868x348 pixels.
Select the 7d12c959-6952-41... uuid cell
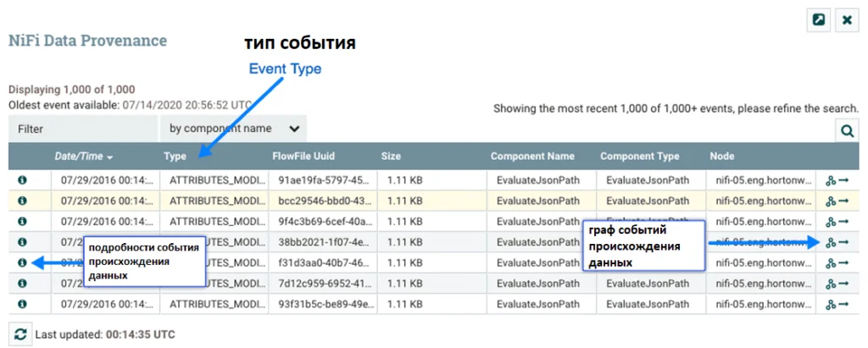323,284
